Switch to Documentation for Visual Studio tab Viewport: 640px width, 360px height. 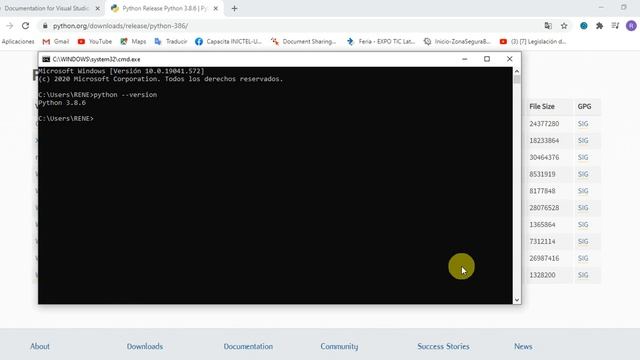pos(46,8)
